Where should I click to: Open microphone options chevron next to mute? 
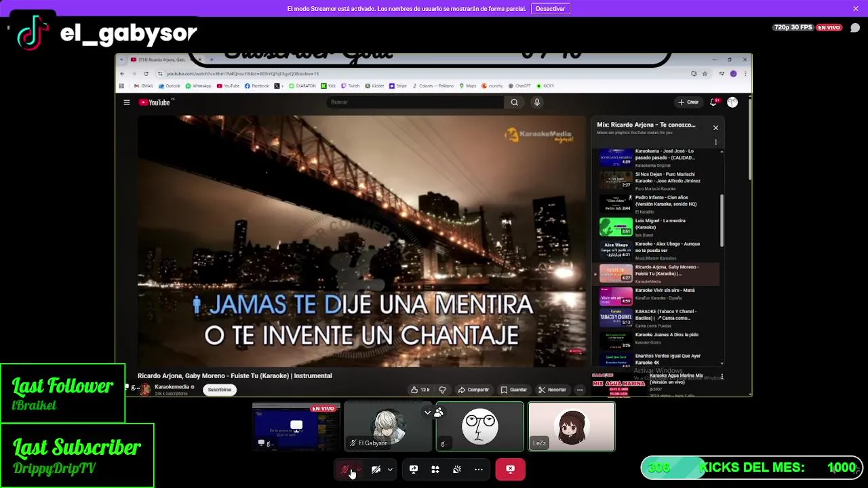pyautogui.click(x=359, y=469)
